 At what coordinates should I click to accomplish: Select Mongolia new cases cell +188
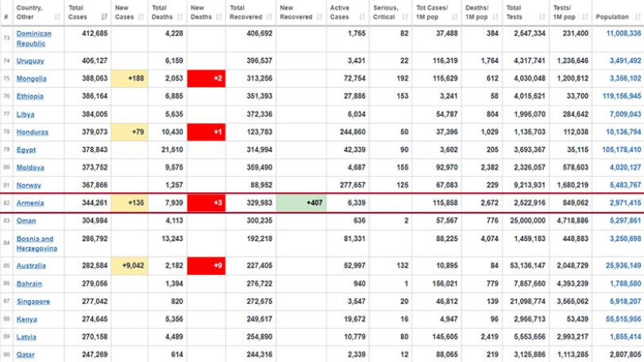pyautogui.click(x=129, y=79)
